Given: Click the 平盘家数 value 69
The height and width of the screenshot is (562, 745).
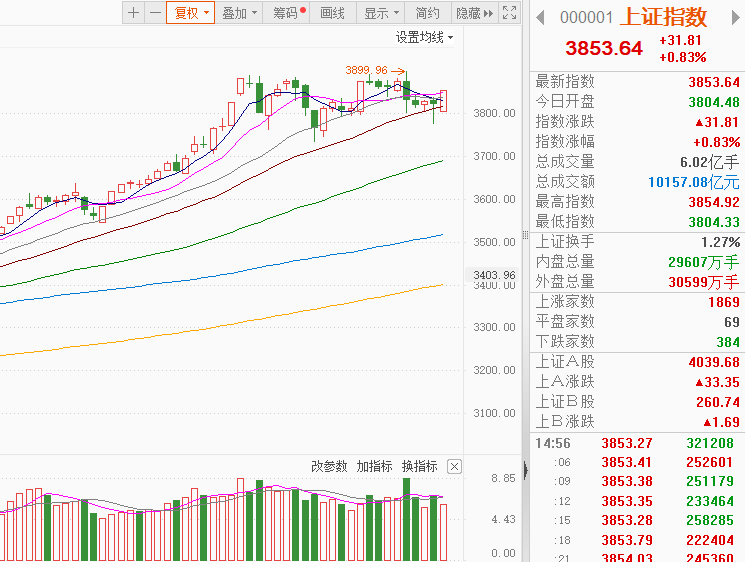Looking at the screenshot, I should point(732,322).
